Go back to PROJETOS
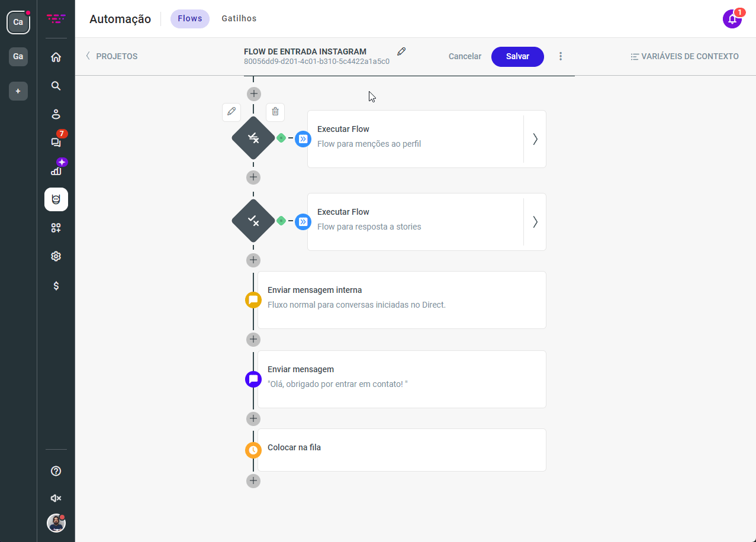 tap(111, 56)
